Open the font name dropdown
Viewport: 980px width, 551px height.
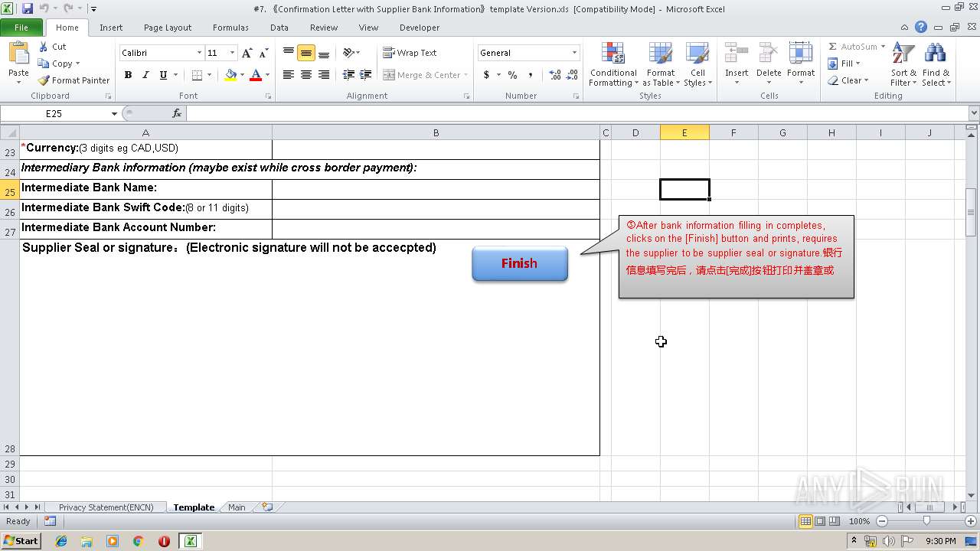tap(199, 53)
